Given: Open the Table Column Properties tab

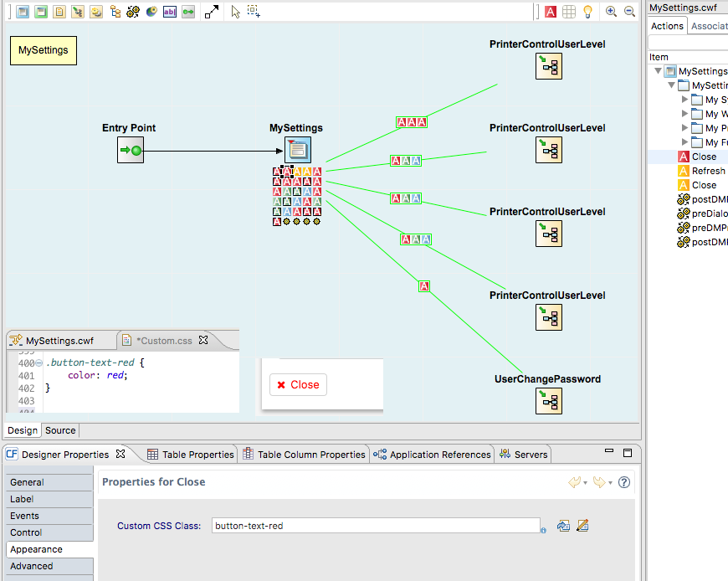Looking at the screenshot, I should pyautogui.click(x=304, y=455).
